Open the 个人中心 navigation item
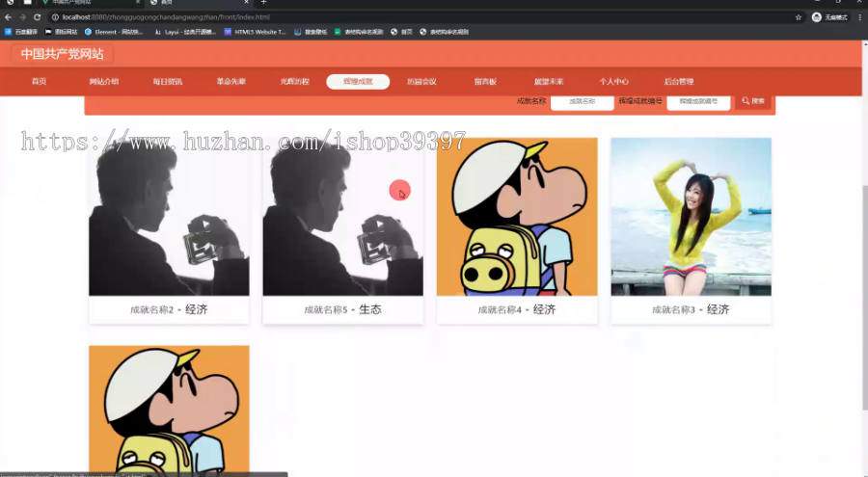The width and height of the screenshot is (868, 477). coord(613,81)
